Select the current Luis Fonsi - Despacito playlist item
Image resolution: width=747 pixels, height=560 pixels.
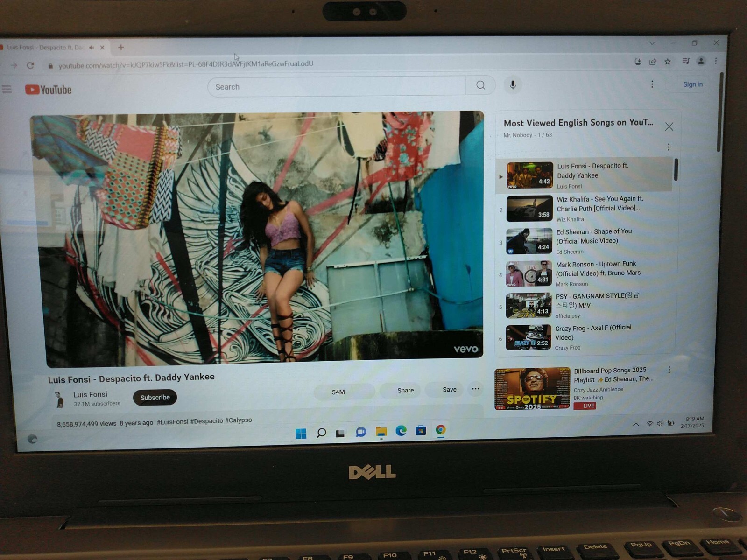584,175
